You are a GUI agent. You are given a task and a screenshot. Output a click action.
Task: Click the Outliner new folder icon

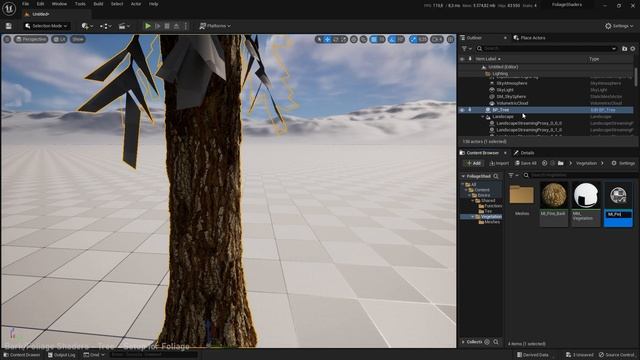624,49
